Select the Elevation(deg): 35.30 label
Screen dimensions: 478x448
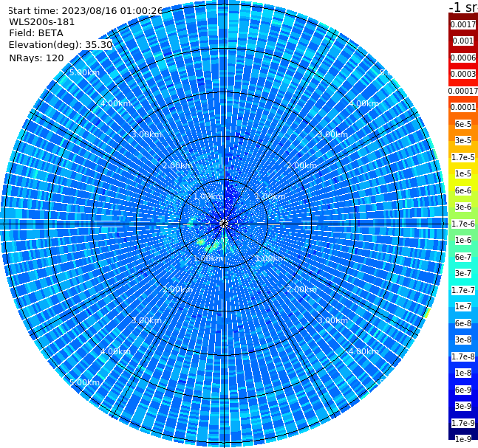click(x=61, y=45)
